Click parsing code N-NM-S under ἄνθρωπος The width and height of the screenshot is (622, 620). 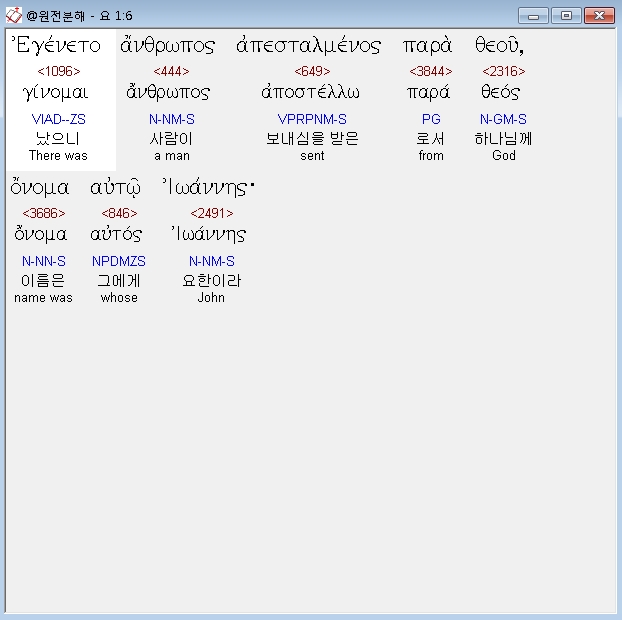pos(172,119)
